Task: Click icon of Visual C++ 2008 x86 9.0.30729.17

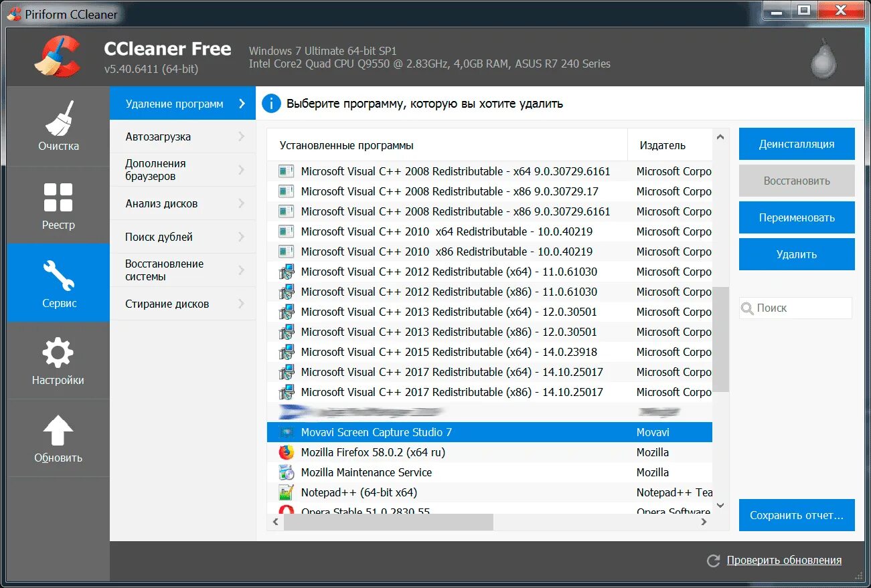Action: pos(287,191)
